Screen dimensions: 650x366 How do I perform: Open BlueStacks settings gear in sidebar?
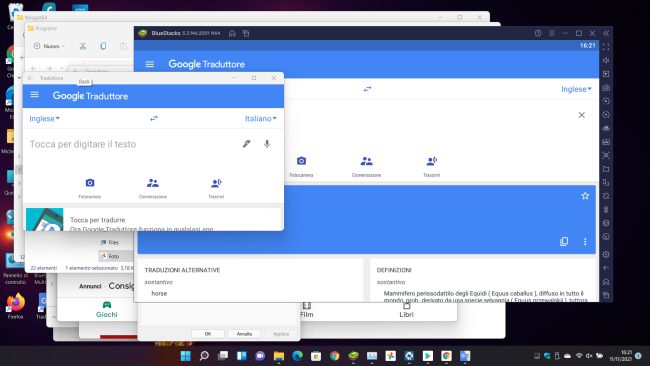tap(606, 254)
